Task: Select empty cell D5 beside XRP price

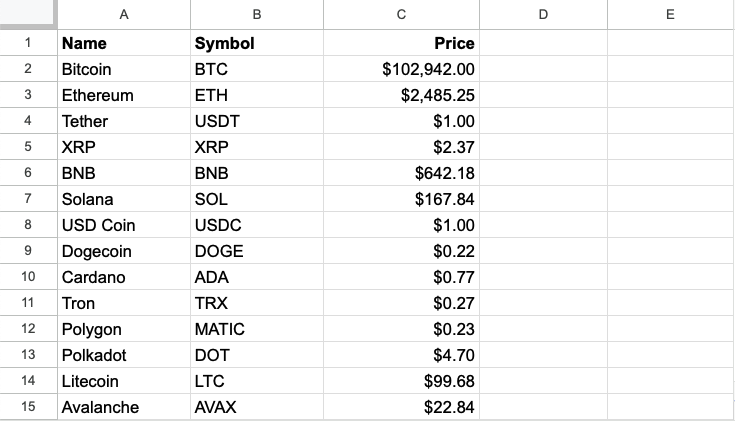Action: pyautogui.click(x=543, y=147)
